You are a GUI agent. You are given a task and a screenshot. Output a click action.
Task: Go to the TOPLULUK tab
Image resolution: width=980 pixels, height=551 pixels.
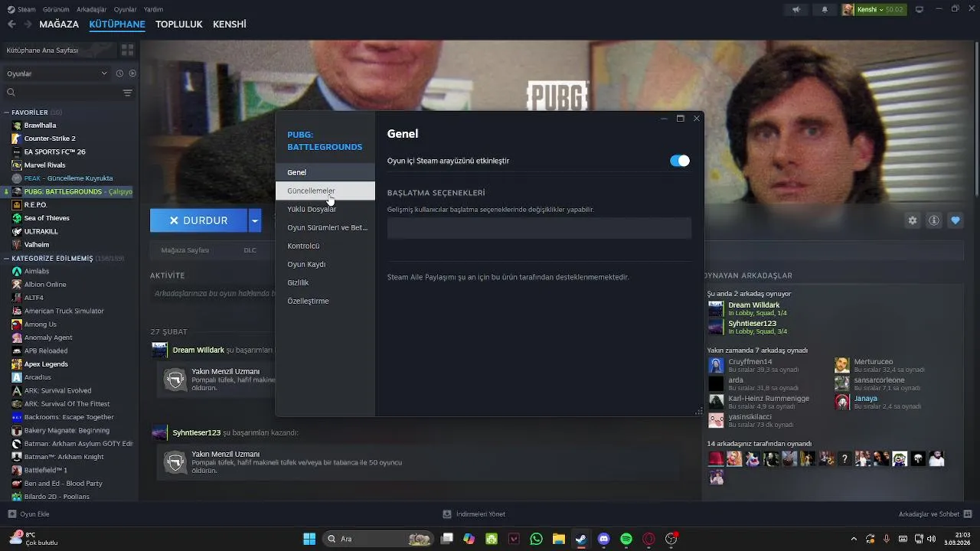[x=179, y=24]
